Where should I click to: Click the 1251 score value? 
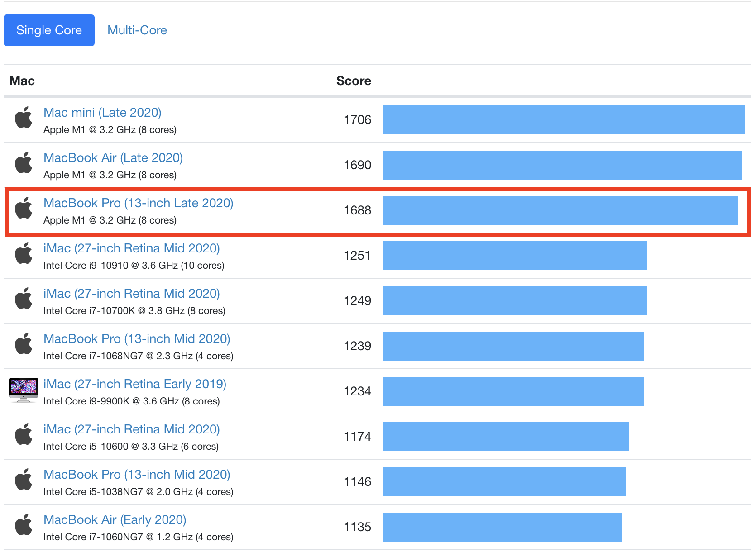357,256
